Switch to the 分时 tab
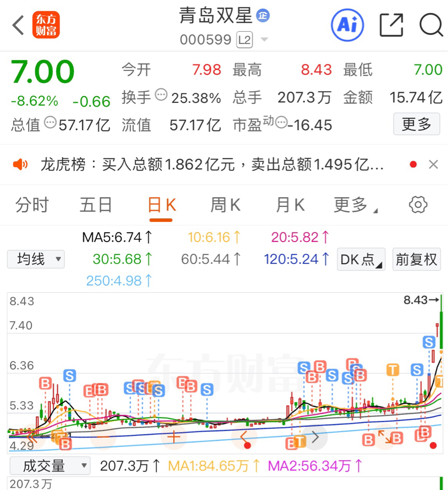 (32, 205)
